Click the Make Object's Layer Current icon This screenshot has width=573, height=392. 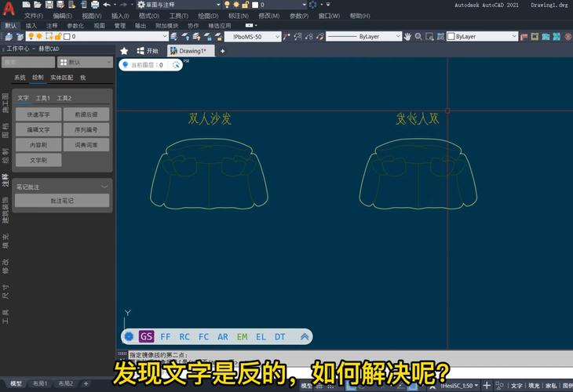[174, 37]
